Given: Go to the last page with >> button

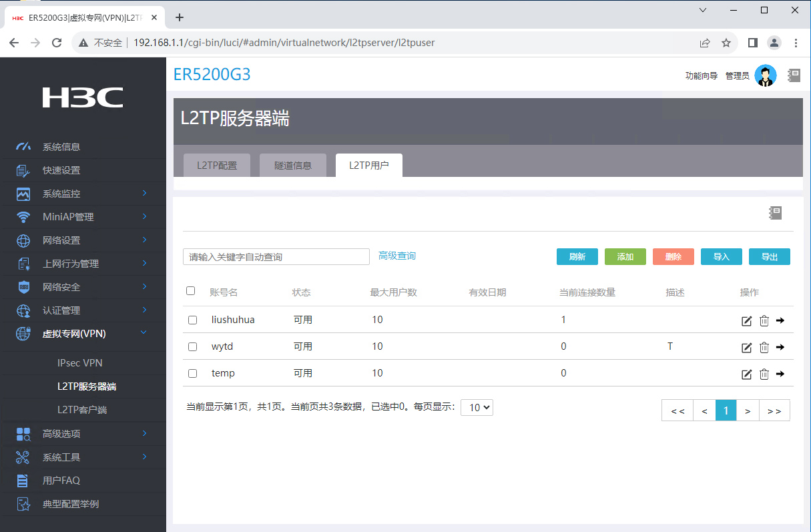Looking at the screenshot, I should click(774, 411).
